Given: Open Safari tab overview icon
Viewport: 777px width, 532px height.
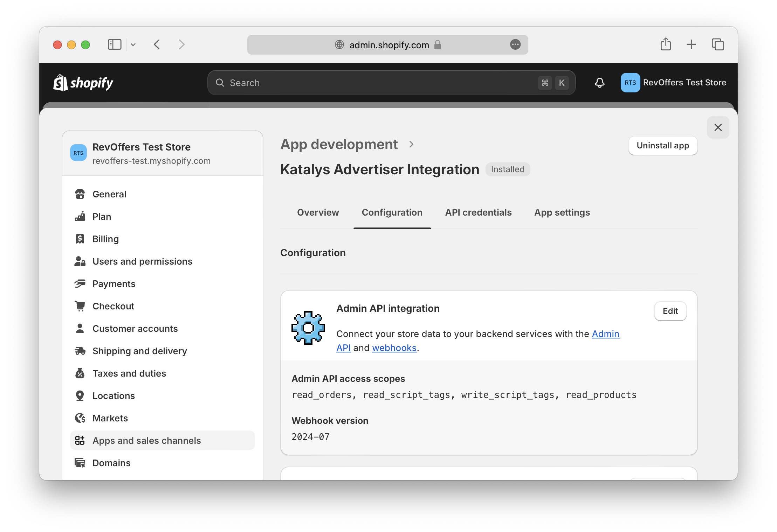Looking at the screenshot, I should point(718,44).
